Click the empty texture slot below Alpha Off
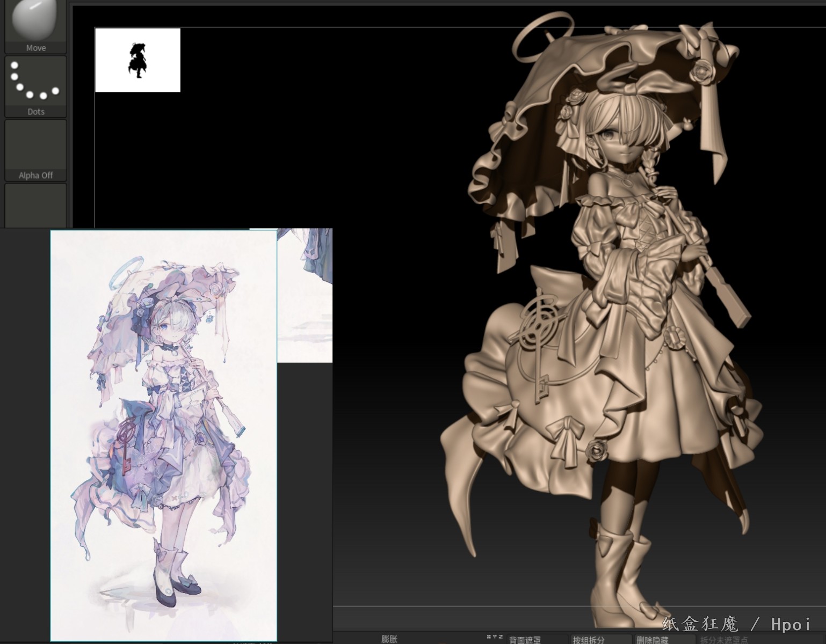Screen dimensions: 826x644 point(35,206)
